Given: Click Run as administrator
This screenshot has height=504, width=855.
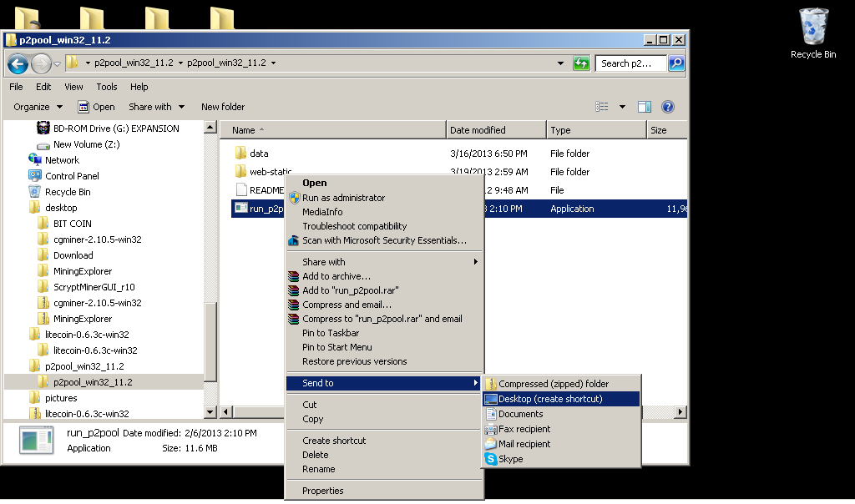Looking at the screenshot, I should [343, 198].
